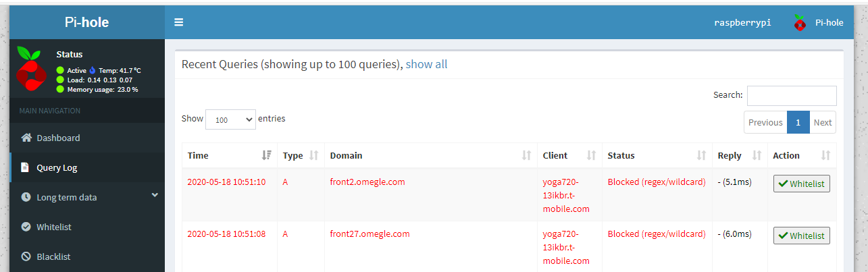
Task: Sort queries by the Domain column
Action: point(431,155)
